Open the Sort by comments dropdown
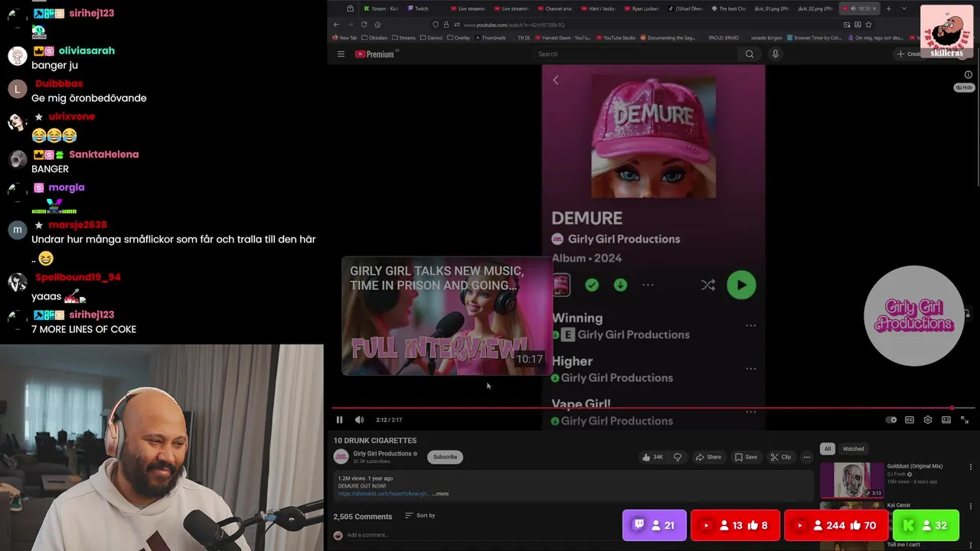 (420, 516)
